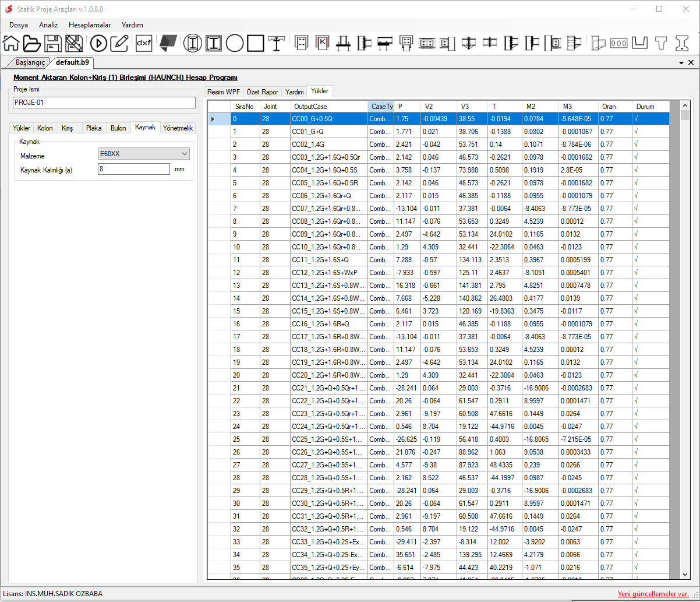Open the Yardım tab beside Özet Rapor

point(295,92)
